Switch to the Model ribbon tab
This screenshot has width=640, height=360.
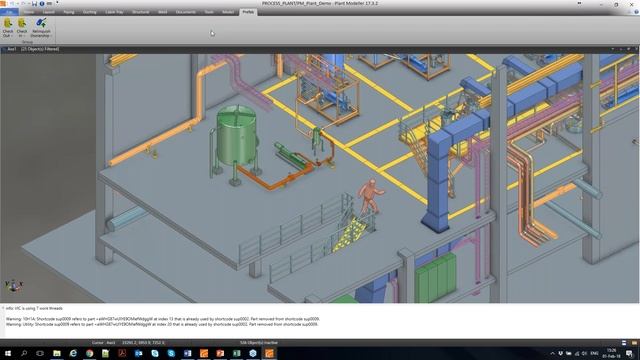tap(228, 12)
